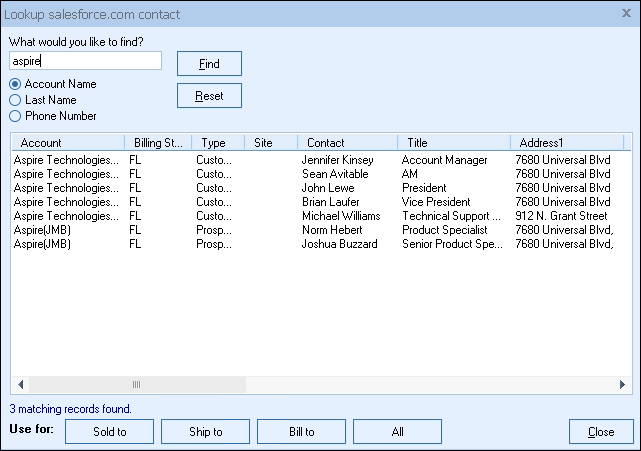This screenshot has width=641, height=451.
Task: Click the search field containing aspire
Action: coord(85,61)
